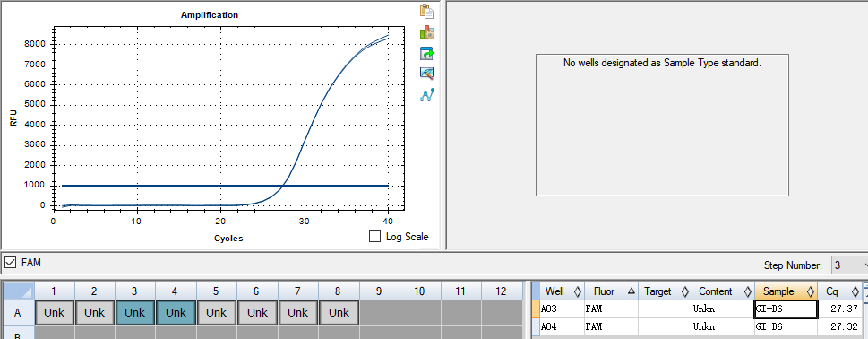Image resolution: width=868 pixels, height=339 pixels.
Task: Open the trace styles pencil icon
Action: pyautogui.click(x=426, y=74)
